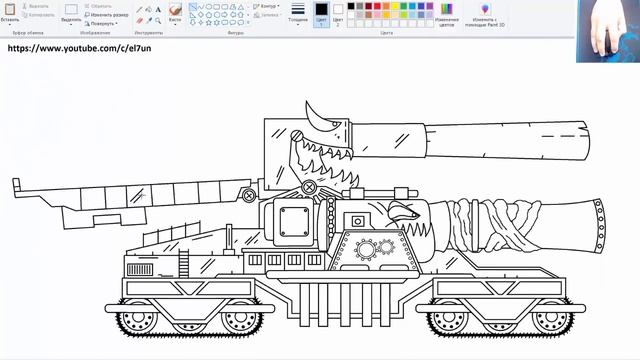Screen dimensions: 640x360
Task: Click the Cut (Вырезать) button
Action: click(36, 6)
